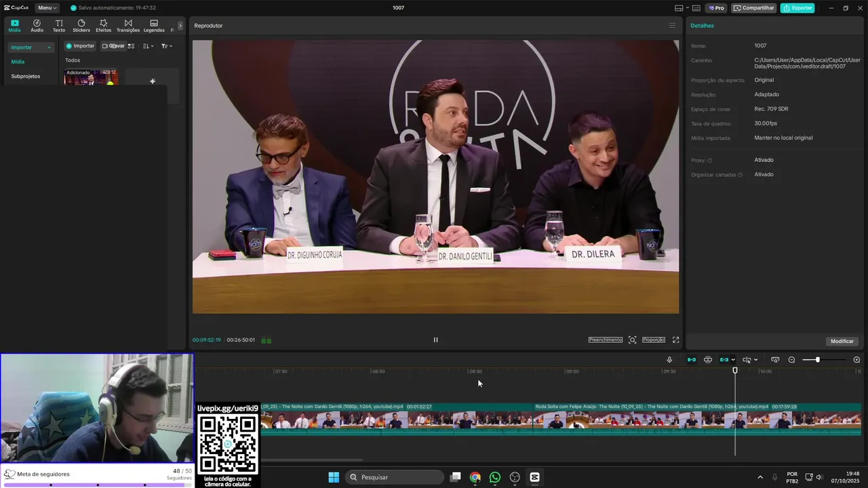Viewport: 868px width, 488px height.
Task: Click the timeline playhead marker
Action: [x=735, y=371]
